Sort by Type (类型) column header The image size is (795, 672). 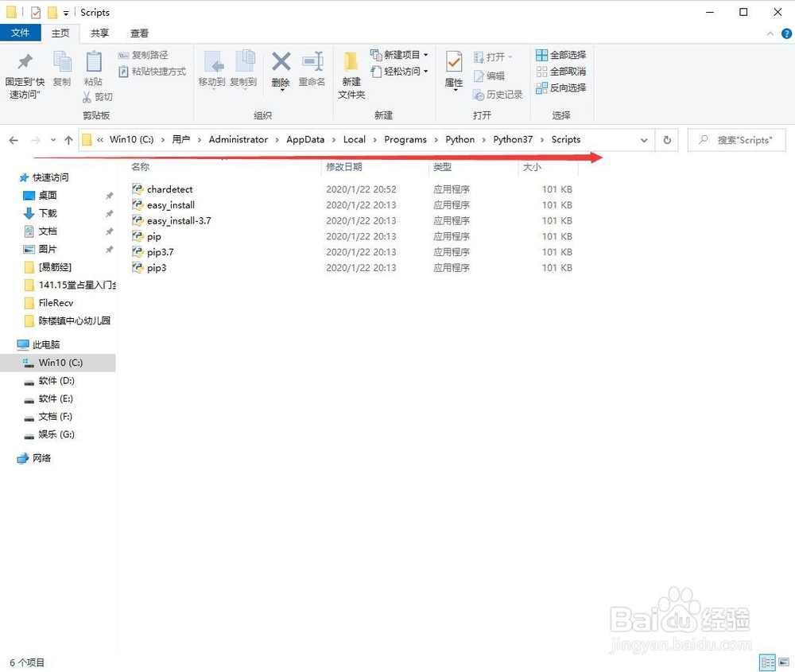442,167
